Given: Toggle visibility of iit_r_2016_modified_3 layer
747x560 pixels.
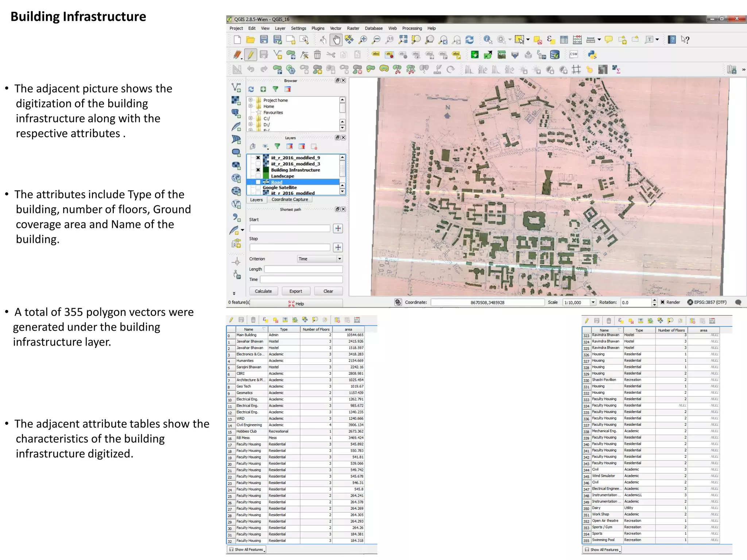Looking at the screenshot, I should click(x=258, y=164).
